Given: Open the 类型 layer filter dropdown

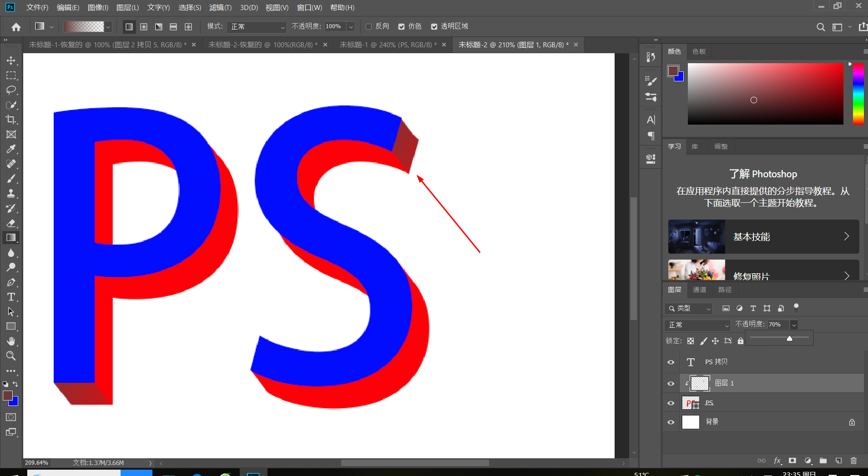Looking at the screenshot, I should 689,308.
